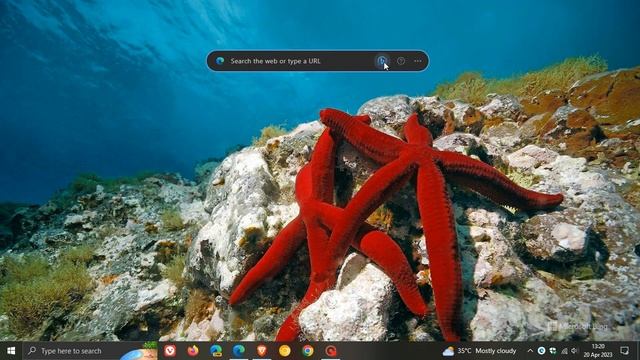The width and height of the screenshot is (640, 360).
Task: Open the volume control tray icon
Action: tap(575, 351)
